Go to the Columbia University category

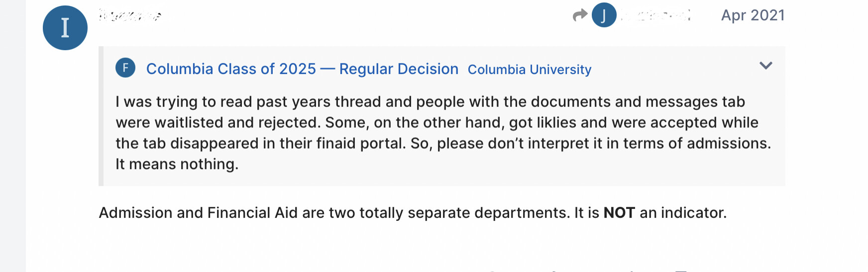pyautogui.click(x=530, y=70)
